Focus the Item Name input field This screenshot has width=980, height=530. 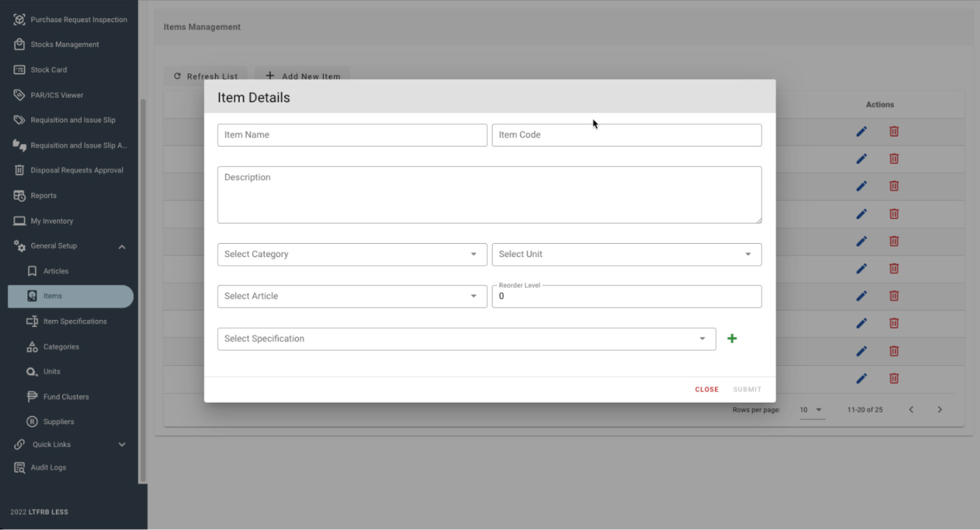pyautogui.click(x=352, y=135)
